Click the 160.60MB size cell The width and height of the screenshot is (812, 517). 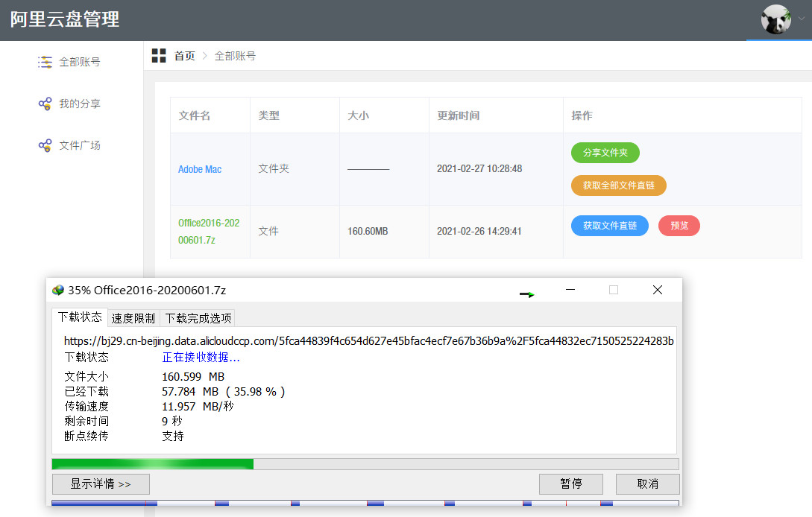pos(368,232)
